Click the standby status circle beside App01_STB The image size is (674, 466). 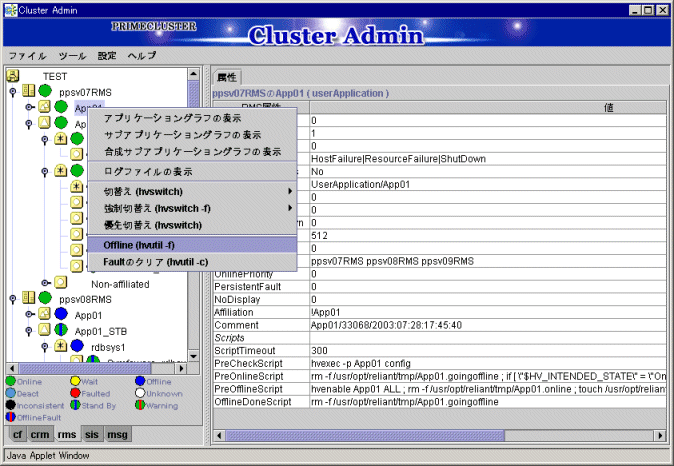(x=61, y=330)
